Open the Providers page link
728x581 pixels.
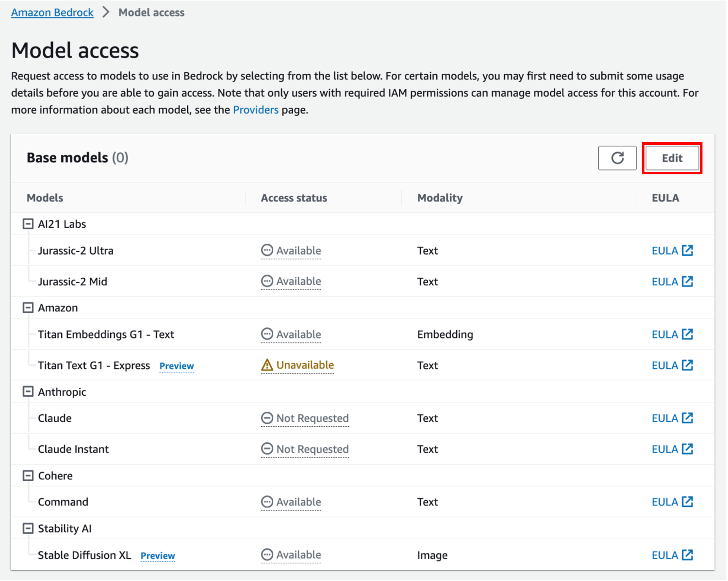click(x=256, y=109)
